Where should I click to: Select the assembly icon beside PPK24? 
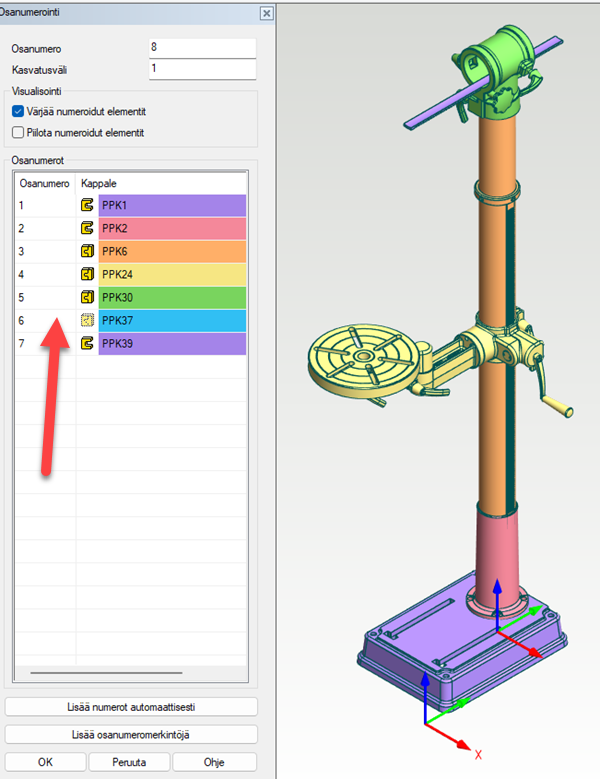click(87, 275)
